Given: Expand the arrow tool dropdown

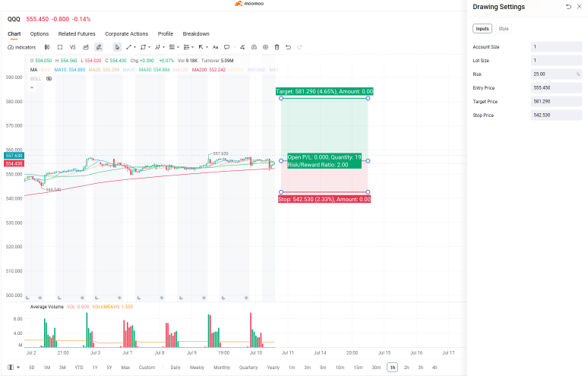Looking at the screenshot, I should tap(207, 47).
